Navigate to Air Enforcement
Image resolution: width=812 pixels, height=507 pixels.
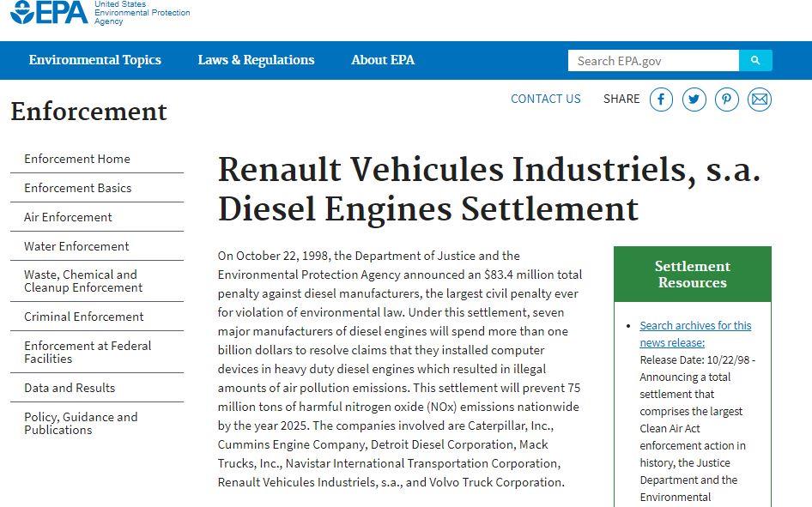(x=97, y=217)
